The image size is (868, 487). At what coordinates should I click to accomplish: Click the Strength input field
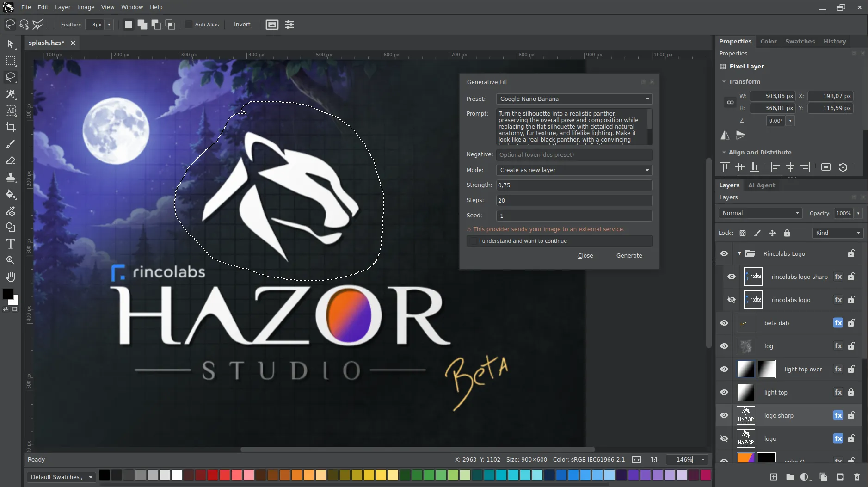pos(574,185)
